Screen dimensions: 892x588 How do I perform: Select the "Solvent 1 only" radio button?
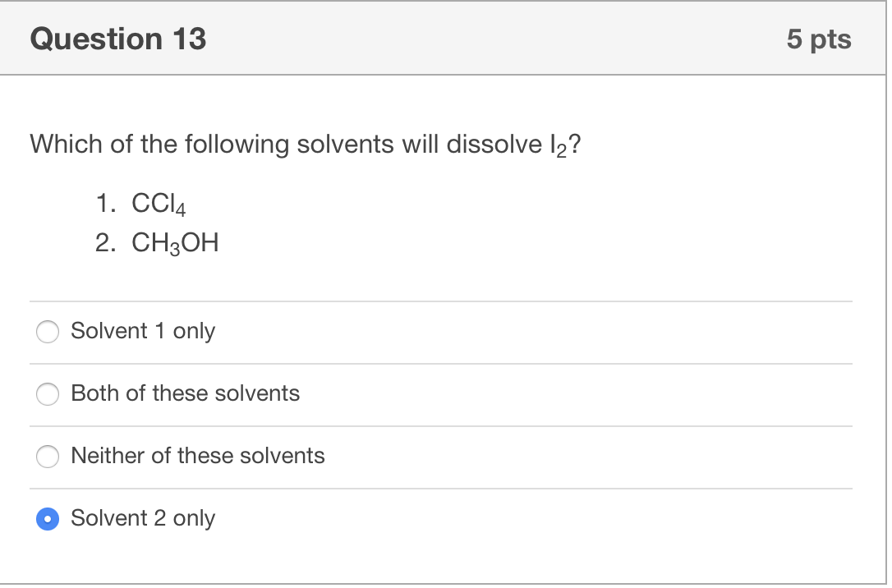48,332
